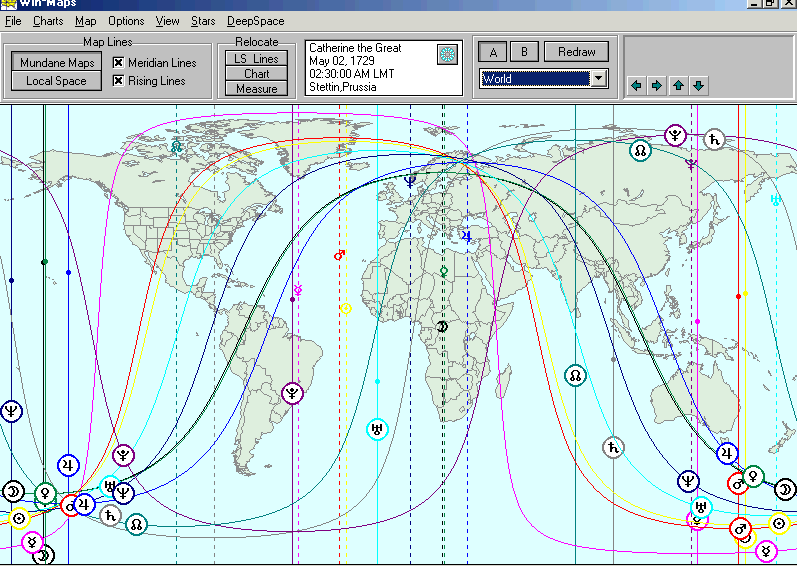Click Pluto circle over Brazil
This screenshot has height=567, width=797.
coord(292,393)
